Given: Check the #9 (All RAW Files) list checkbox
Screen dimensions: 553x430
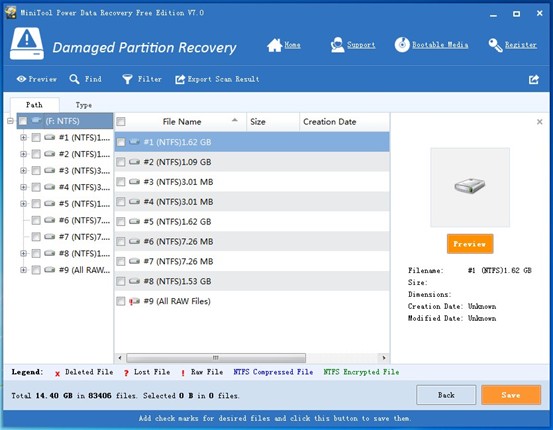Looking at the screenshot, I should [x=121, y=301].
